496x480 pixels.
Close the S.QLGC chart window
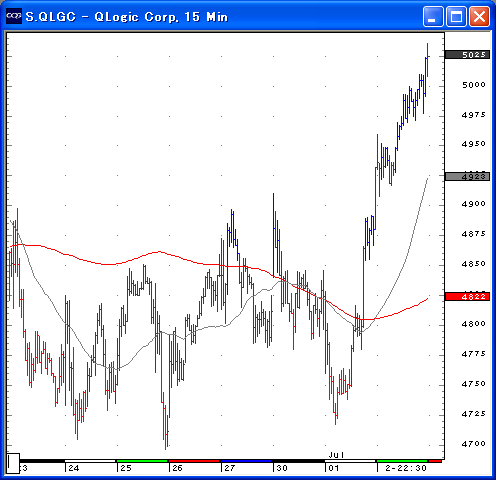(479, 16)
